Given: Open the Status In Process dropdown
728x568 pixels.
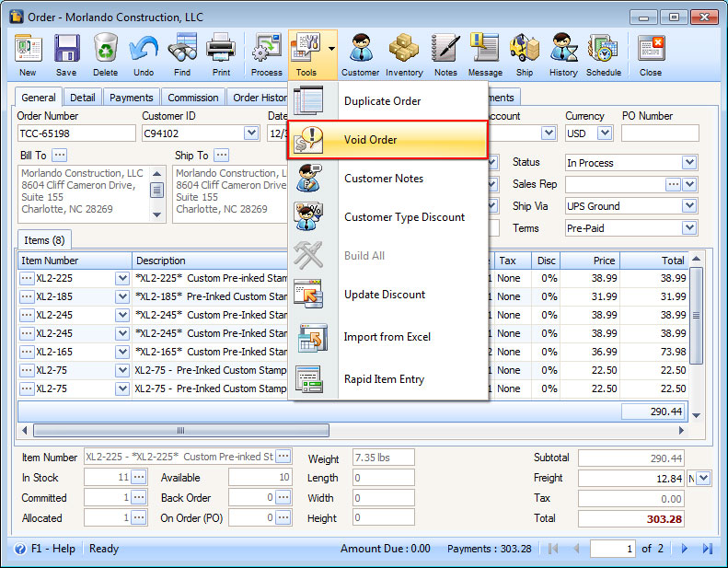Looking at the screenshot, I should tap(689, 163).
